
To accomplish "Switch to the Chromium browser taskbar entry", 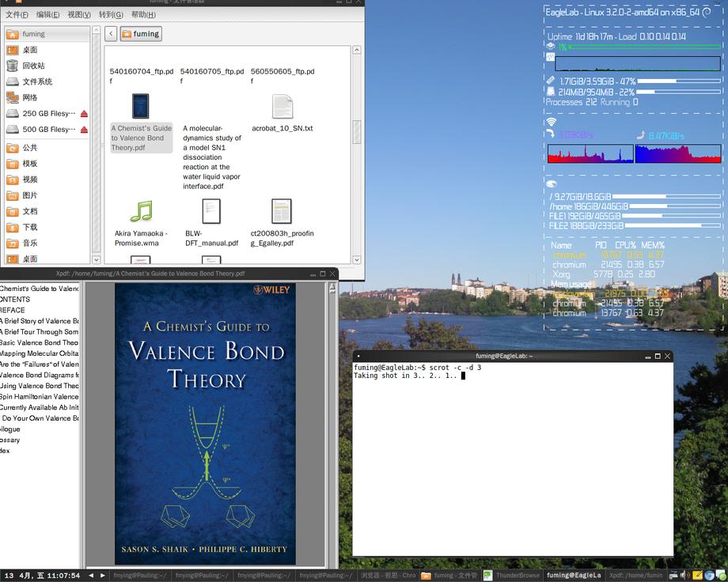I will point(389,576).
